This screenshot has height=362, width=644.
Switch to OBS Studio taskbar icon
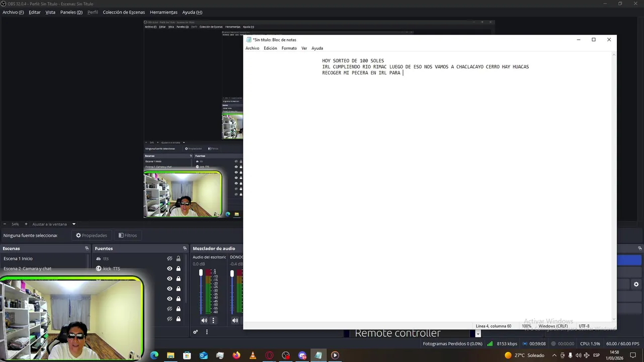pos(286,355)
